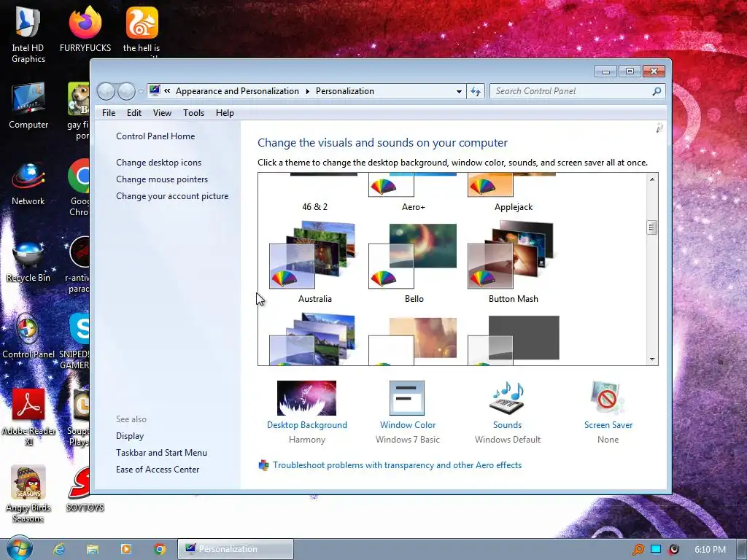This screenshot has width=747, height=560.
Task: Open Windows Explorer from the taskbar
Action: (93, 549)
